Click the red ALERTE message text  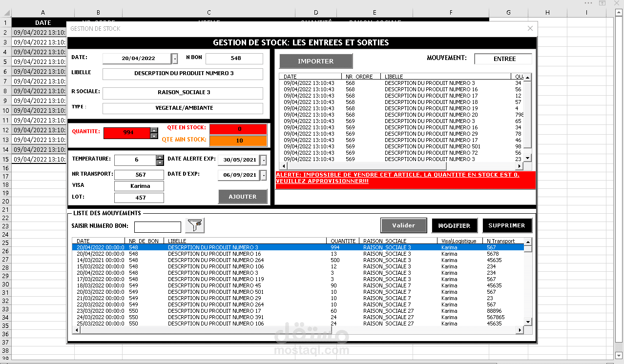(x=398, y=178)
